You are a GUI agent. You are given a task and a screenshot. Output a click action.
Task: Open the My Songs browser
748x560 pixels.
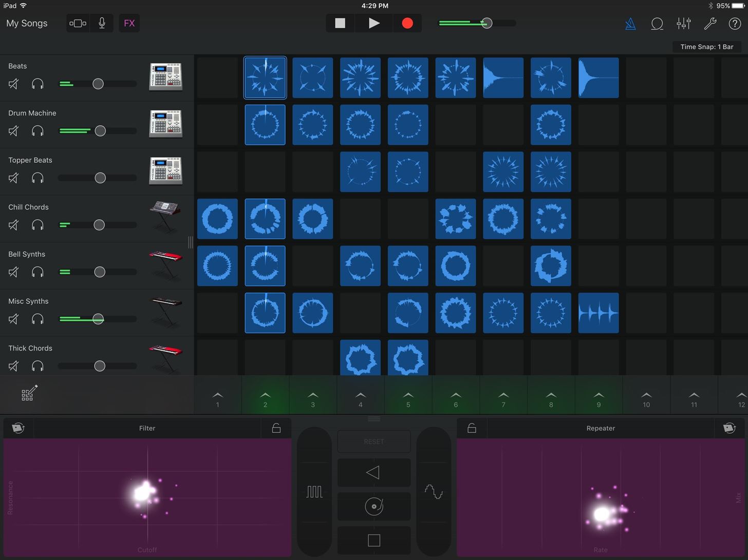tap(27, 23)
